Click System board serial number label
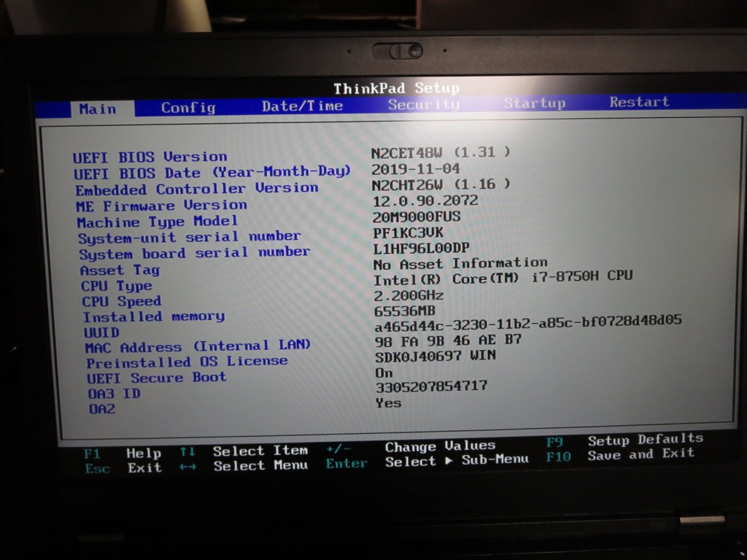 [194, 253]
